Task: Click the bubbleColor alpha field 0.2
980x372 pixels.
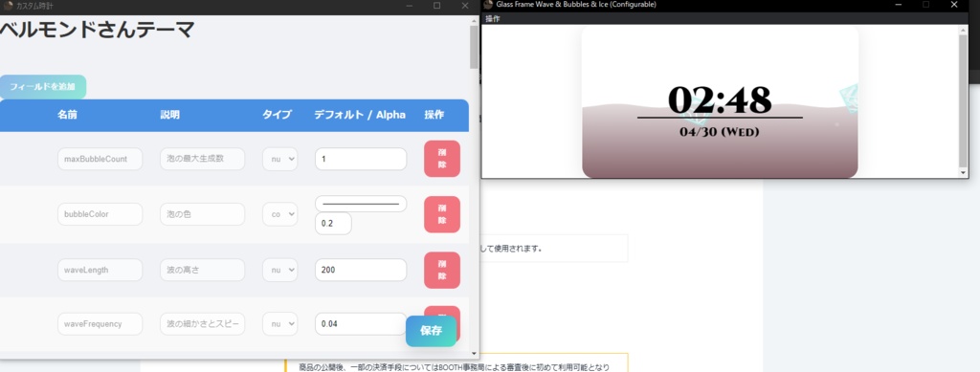Action: coord(333,224)
